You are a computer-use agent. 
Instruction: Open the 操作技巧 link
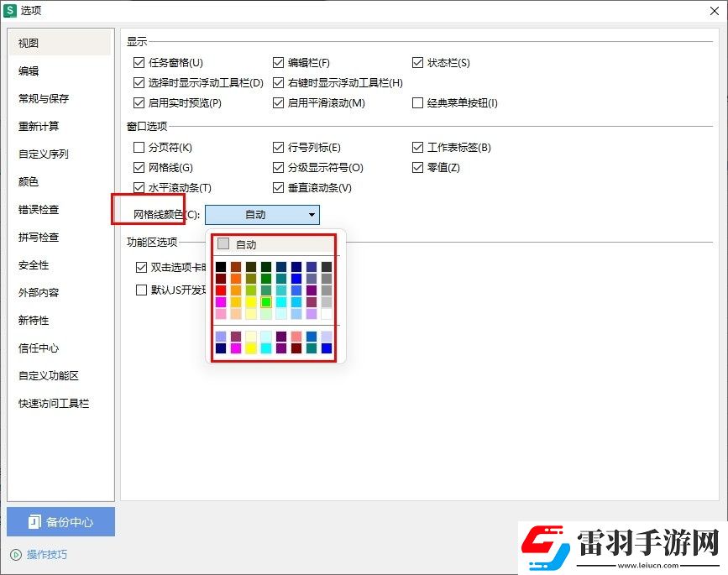point(37,554)
